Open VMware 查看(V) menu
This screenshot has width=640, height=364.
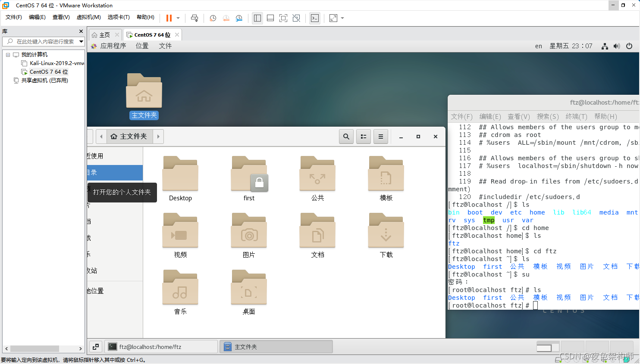(61, 17)
